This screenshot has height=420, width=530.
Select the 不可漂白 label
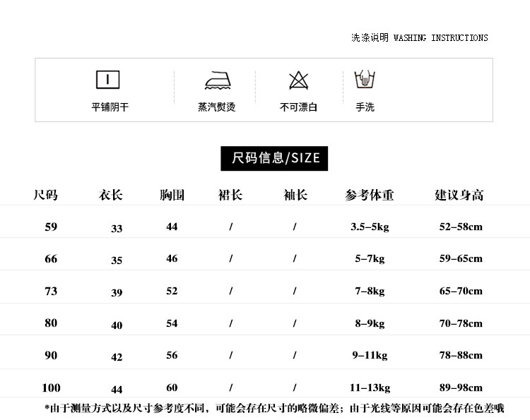tap(298, 107)
